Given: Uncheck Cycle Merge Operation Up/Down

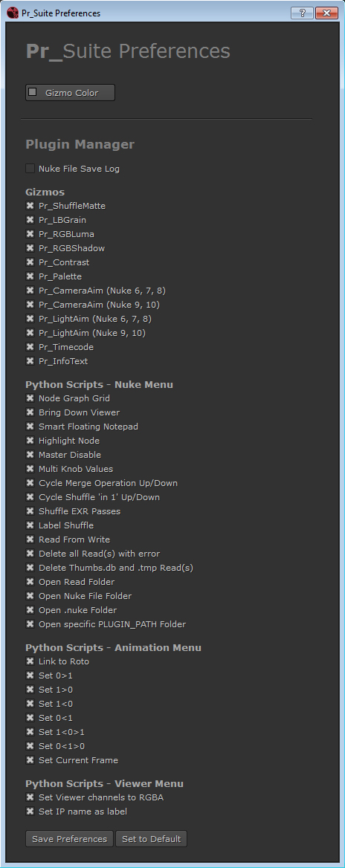Looking at the screenshot, I should pyautogui.click(x=30, y=483).
